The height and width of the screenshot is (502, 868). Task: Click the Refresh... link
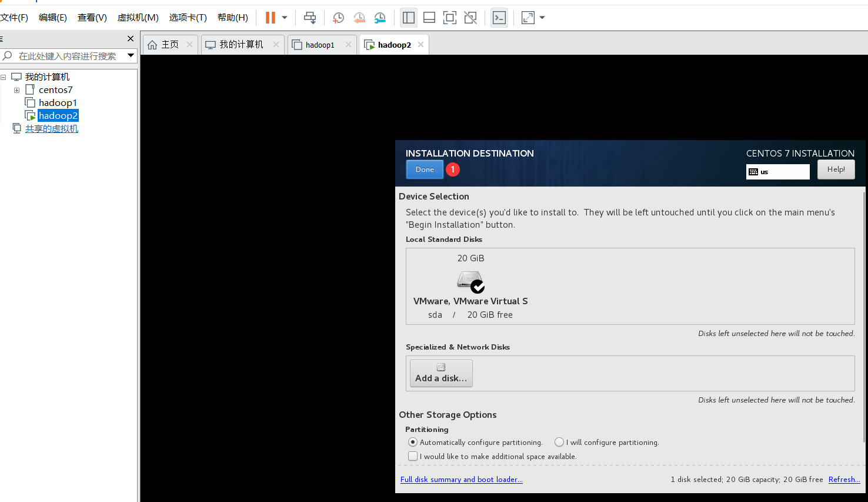click(x=844, y=480)
